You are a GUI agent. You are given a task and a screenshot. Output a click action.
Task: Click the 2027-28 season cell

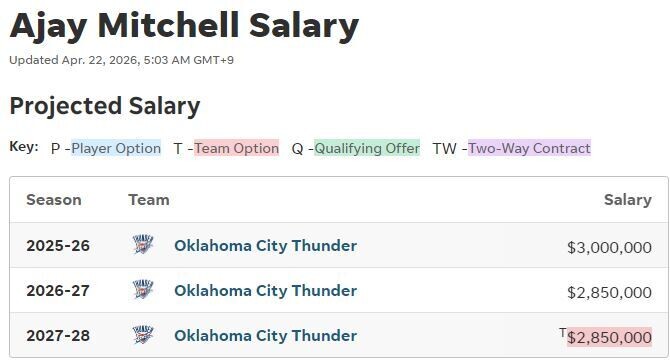[x=58, y=336]
